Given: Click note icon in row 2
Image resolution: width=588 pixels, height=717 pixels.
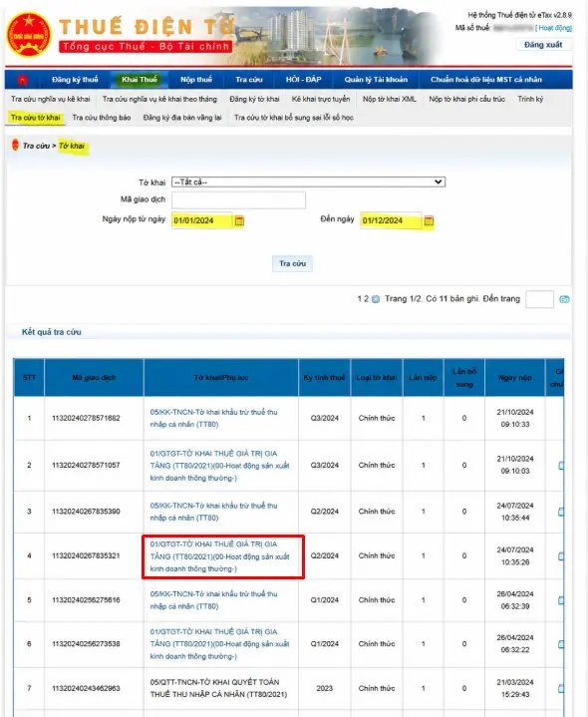Looking at the screenshot, I should click(561, 466).
